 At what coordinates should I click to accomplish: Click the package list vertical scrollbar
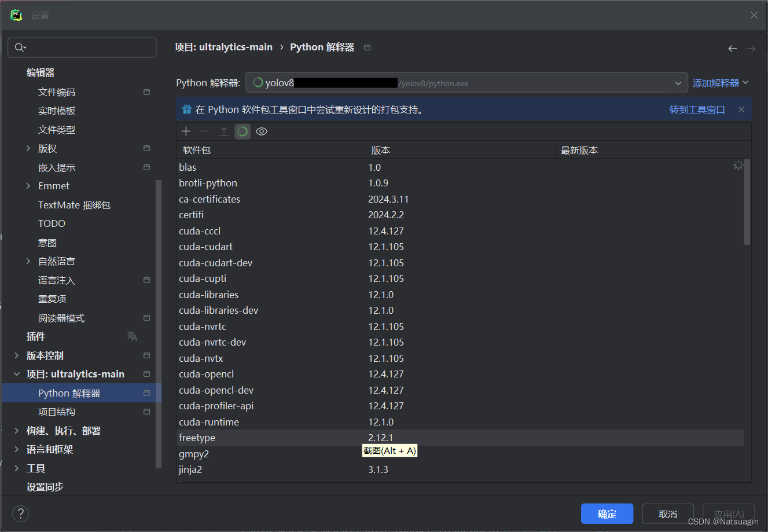747,203
